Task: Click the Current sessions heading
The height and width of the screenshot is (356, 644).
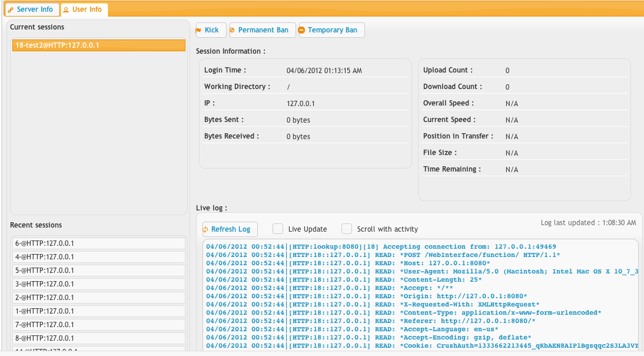Action: coord(37,27)
